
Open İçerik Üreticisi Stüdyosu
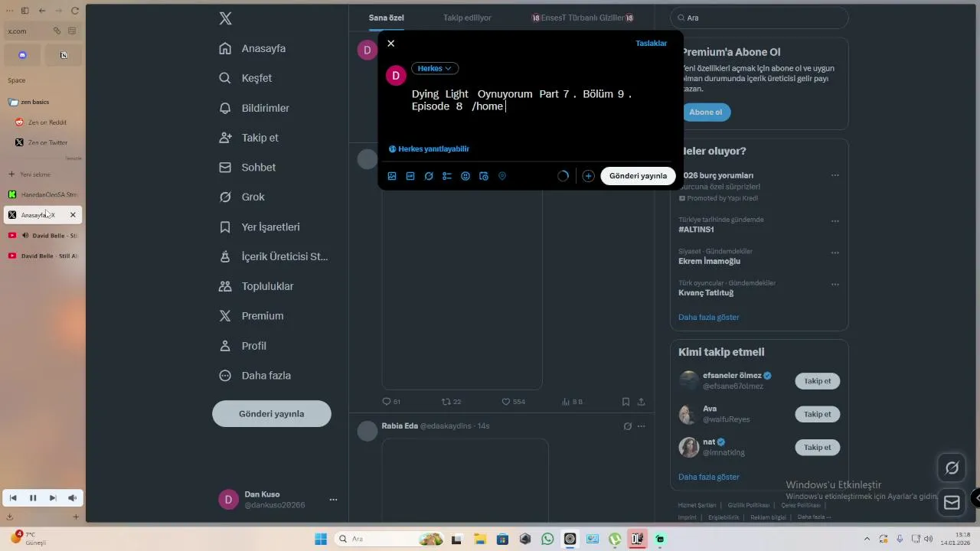click(x=273, y=256)
